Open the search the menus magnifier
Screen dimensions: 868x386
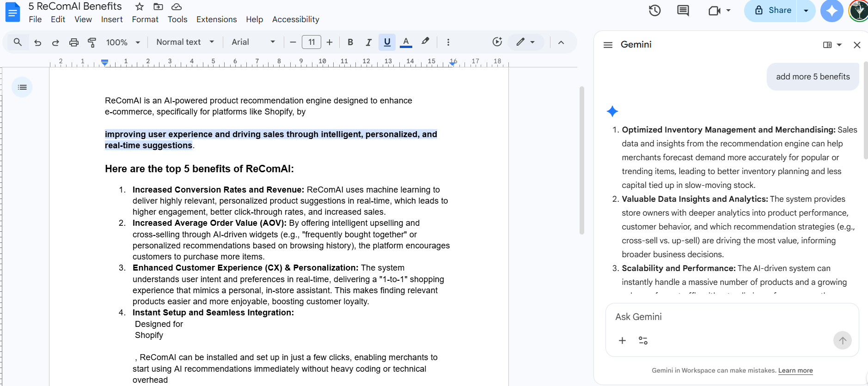(18, 42)
